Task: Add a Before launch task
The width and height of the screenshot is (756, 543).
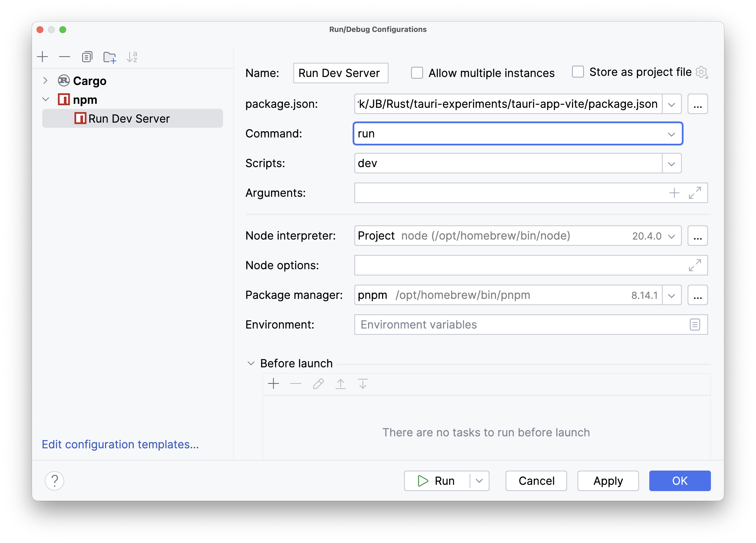Action: [x=273, y=384]
